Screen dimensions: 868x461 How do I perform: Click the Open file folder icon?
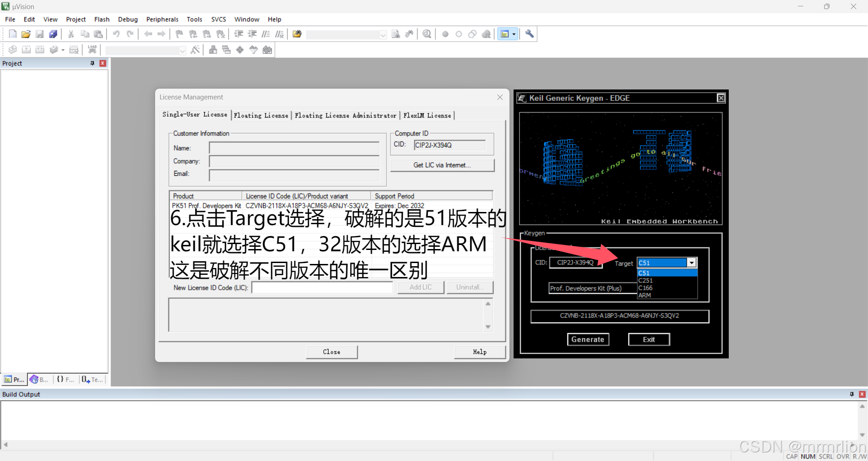click(x=26, y=34)
